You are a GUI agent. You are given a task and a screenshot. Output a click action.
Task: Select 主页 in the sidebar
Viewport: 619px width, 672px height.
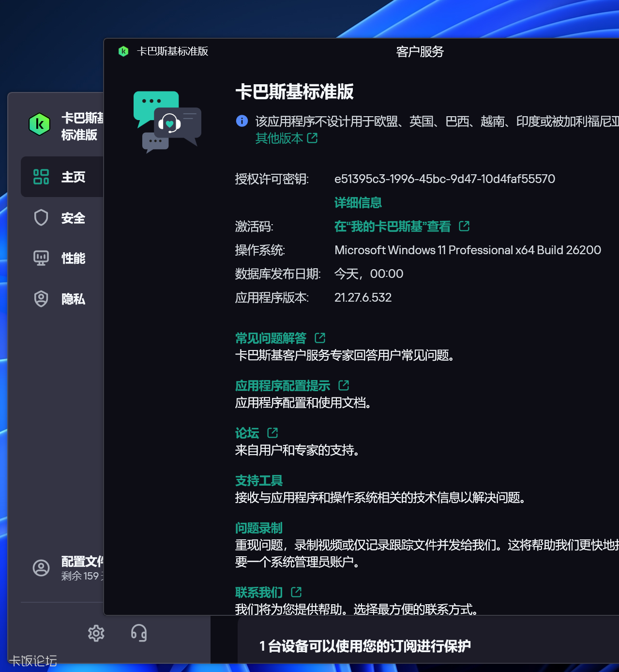[62, 177]
